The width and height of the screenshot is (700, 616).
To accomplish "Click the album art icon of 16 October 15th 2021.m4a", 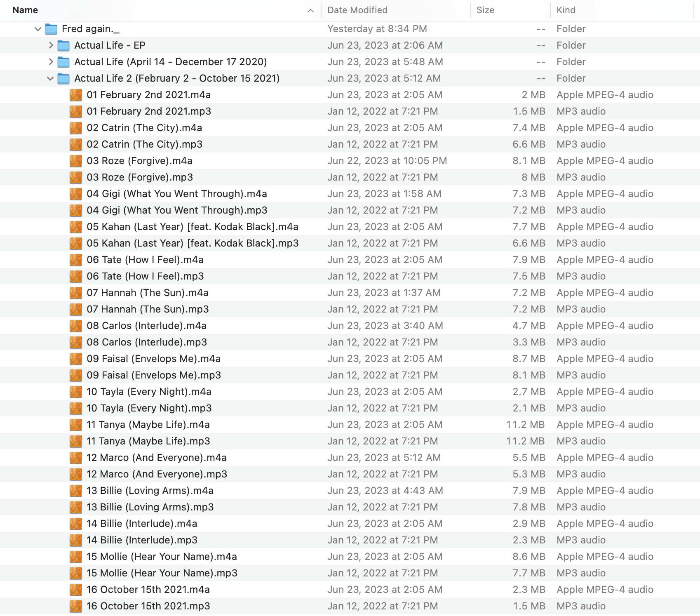I will coord(76,590).
